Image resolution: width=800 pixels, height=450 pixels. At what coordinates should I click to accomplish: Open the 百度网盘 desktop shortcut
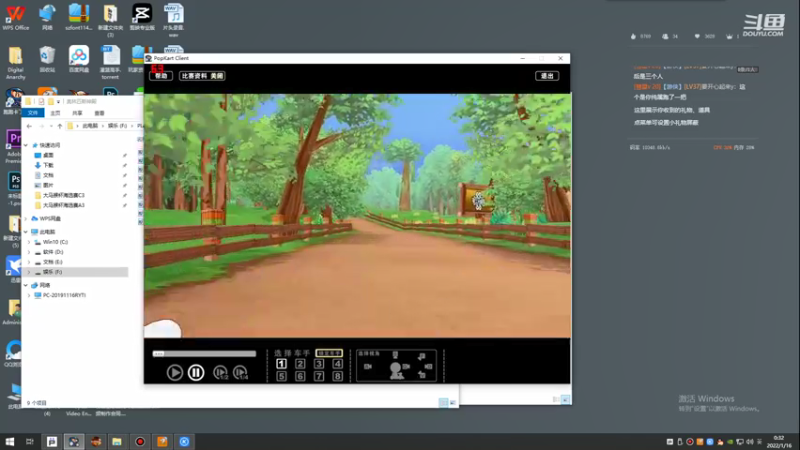pos(79,59)
